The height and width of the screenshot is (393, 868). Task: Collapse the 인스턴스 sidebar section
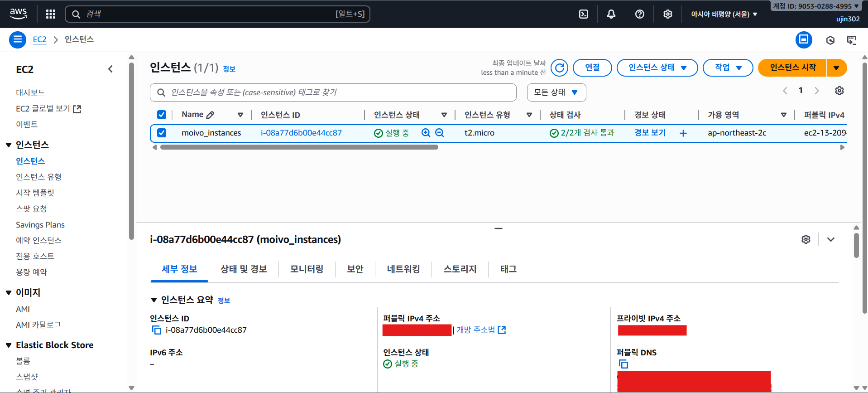tap(9, 145)
